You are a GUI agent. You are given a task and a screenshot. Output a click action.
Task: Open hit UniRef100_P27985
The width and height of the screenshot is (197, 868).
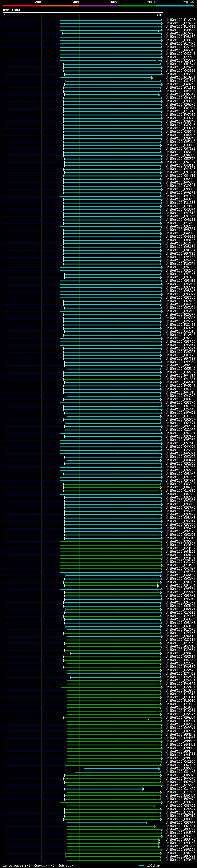click(x=180, y=47)
